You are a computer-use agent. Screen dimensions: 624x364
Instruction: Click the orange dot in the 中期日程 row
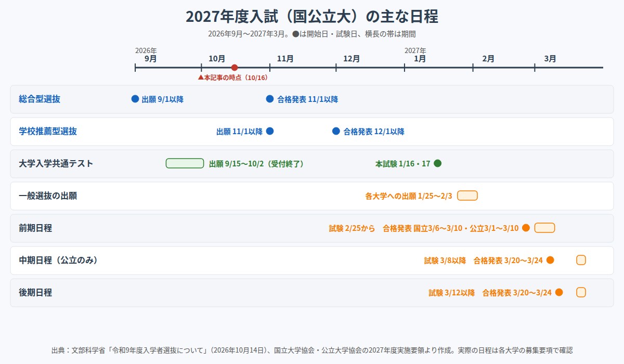click(550, 260)
